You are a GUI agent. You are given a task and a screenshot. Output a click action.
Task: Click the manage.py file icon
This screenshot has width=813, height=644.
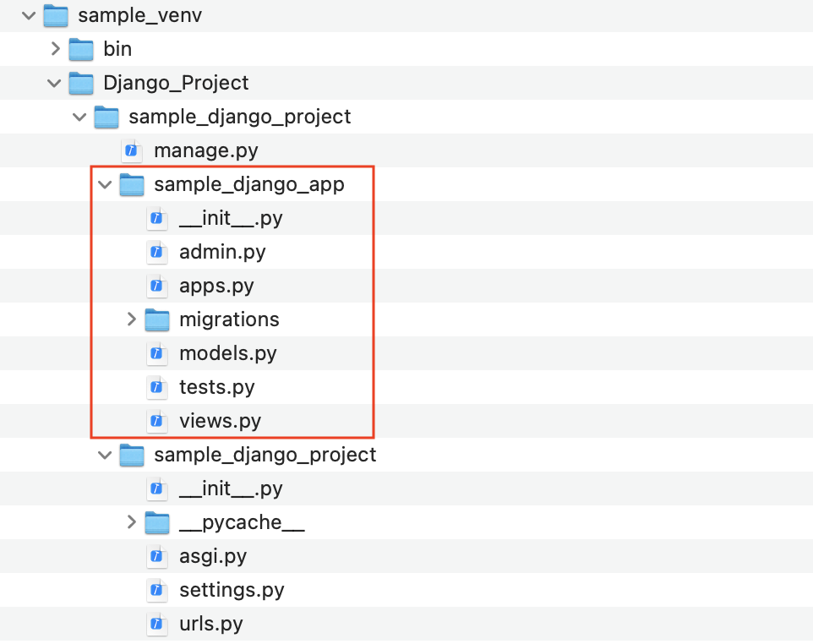[132, 150]
